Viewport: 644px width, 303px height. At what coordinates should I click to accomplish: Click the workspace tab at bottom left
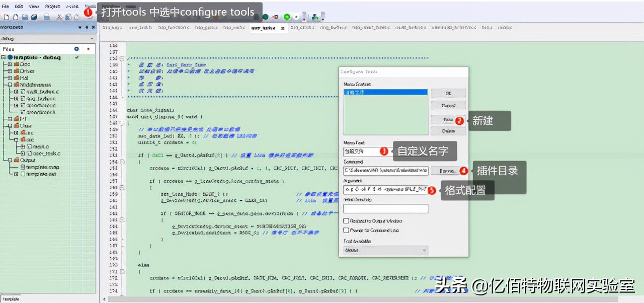(x=11, y=299)
